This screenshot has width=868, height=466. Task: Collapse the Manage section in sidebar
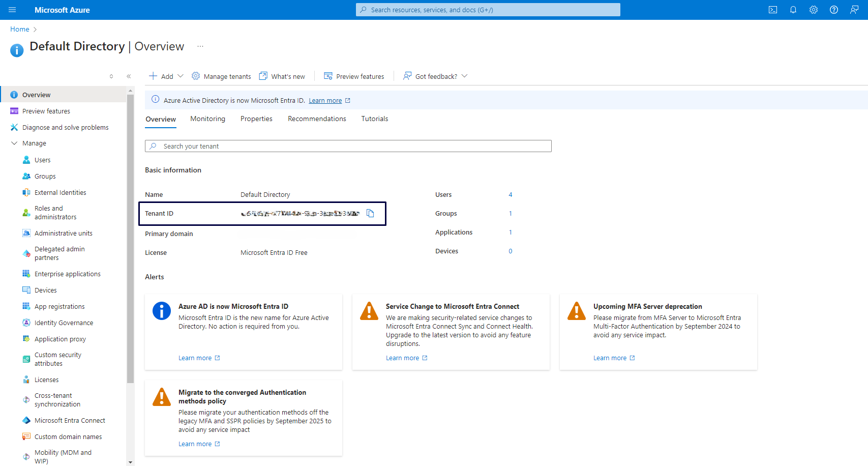(x=14, y=143)
